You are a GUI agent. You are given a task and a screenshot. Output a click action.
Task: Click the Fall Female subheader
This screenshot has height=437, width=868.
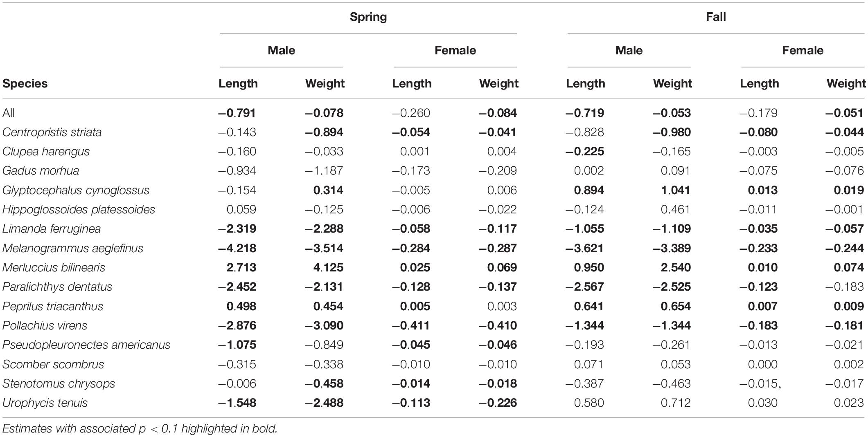click(803, 50)
